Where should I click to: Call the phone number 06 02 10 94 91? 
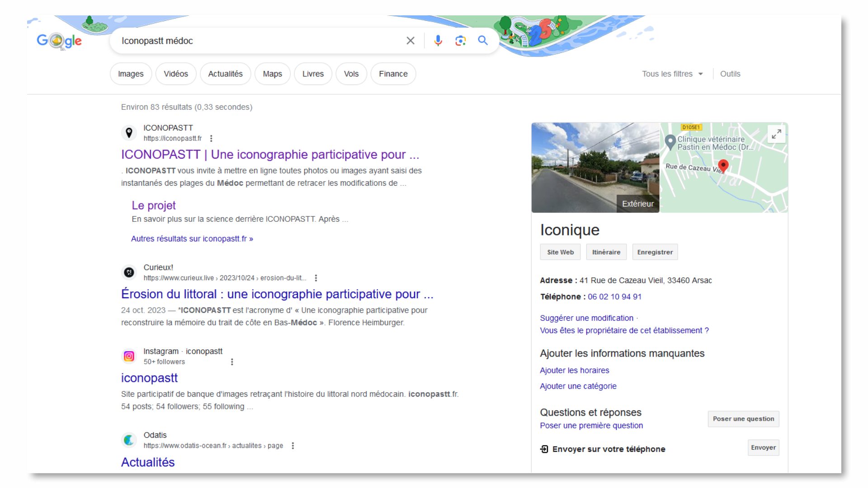614,297
